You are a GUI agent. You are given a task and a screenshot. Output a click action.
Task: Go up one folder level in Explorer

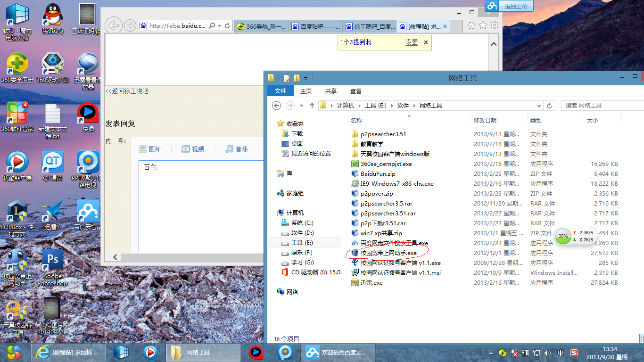pyautogui.click(x=312, y=105)
